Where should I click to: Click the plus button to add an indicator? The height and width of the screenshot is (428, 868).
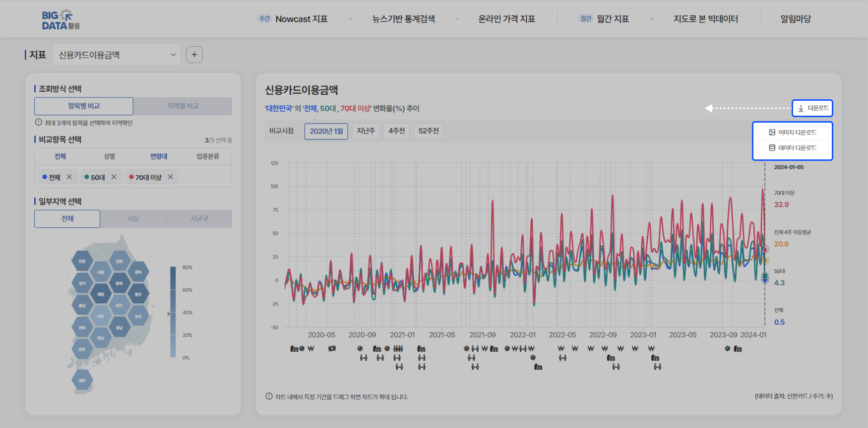(x=194, y=55)
